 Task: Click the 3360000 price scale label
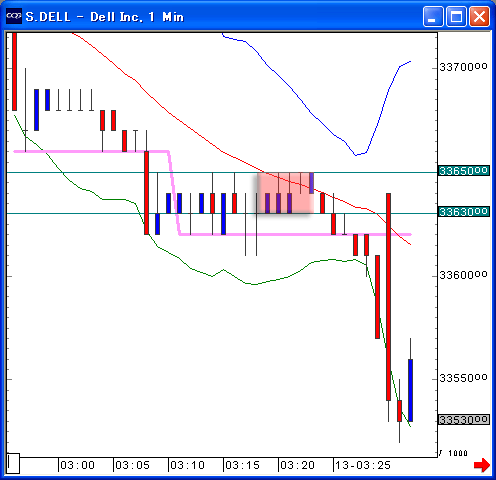(x=463, y=275)
